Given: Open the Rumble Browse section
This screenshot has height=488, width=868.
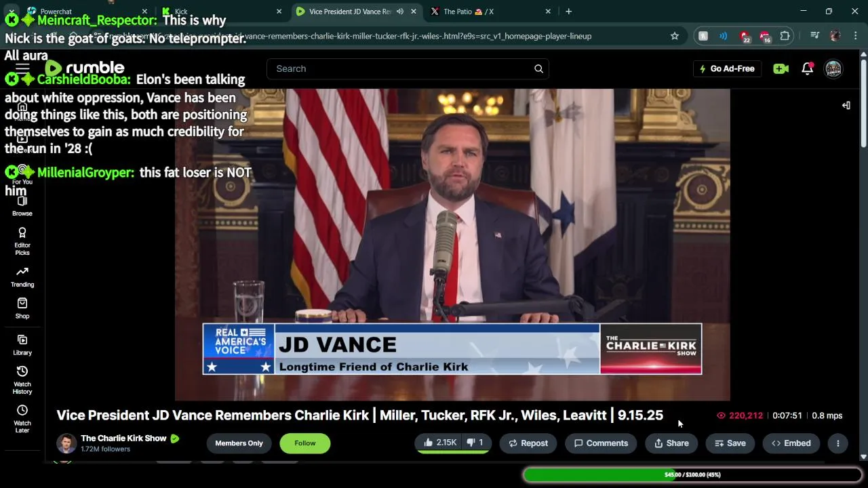Looking at the screenshot, I should [x=22, y=206].
